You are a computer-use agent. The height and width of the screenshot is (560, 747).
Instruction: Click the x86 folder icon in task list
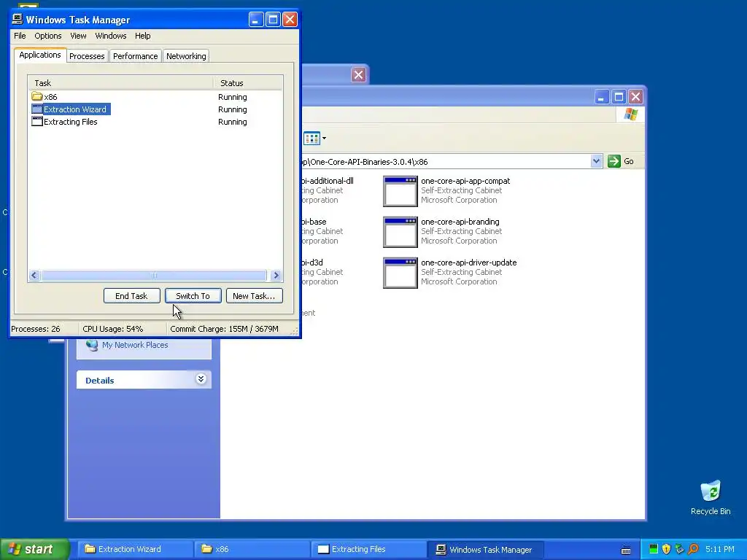pos(36,96)
